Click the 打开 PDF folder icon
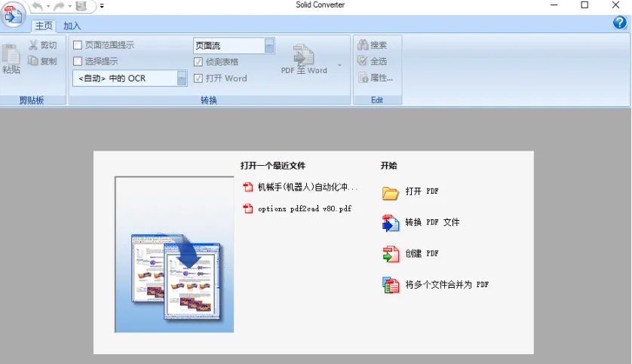This screenshot has width=632, height=364. tap(391, 193)
